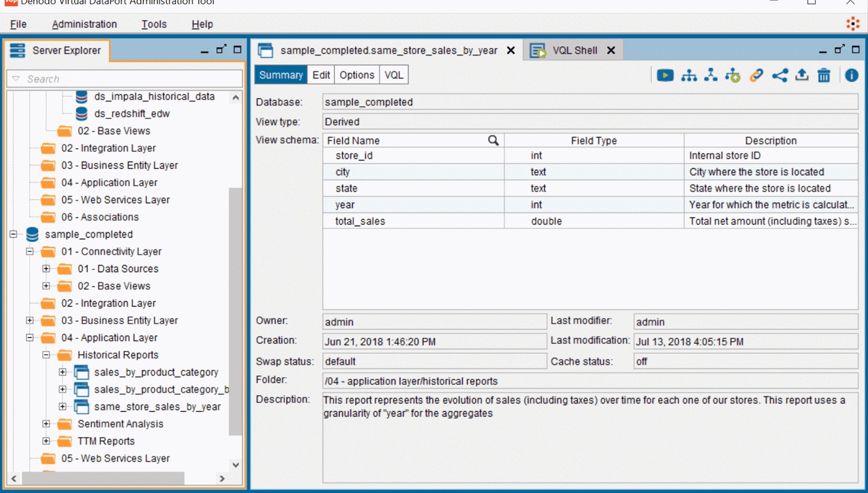Click the data lineage icon
868x493 pixels.
pyautogui.click(x=711, y=75)
